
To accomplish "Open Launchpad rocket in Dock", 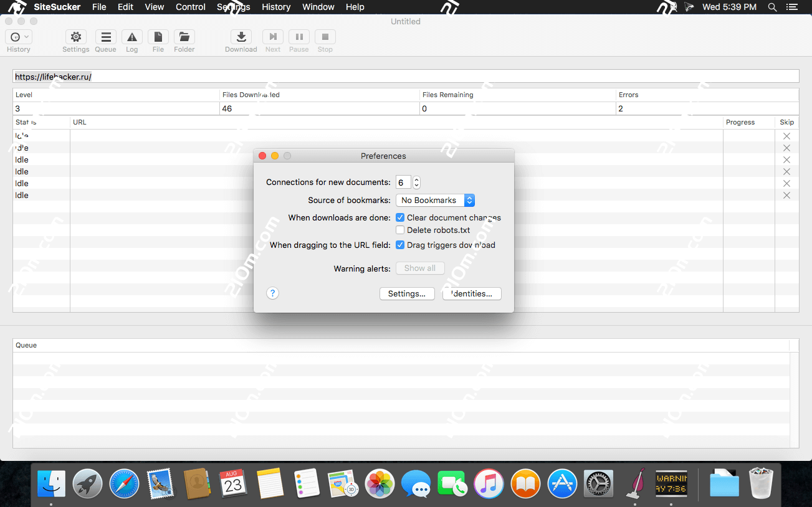I will pos(88,483).
